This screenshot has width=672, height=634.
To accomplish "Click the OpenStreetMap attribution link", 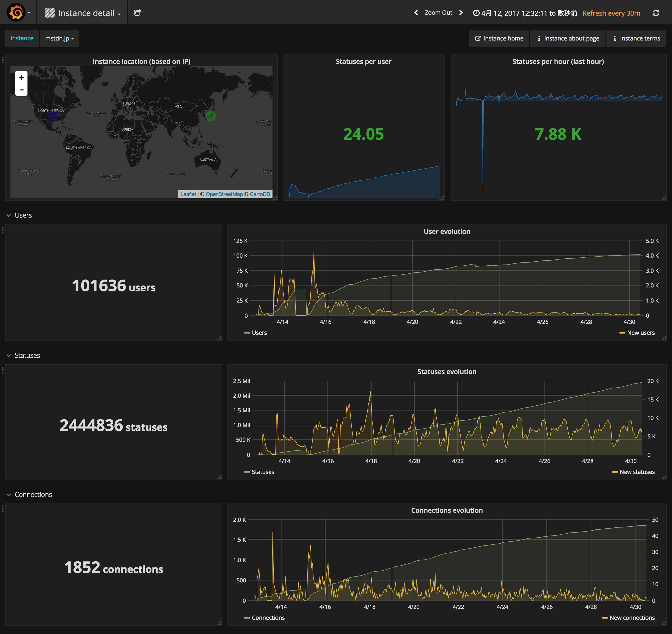I will coord(224,194).
